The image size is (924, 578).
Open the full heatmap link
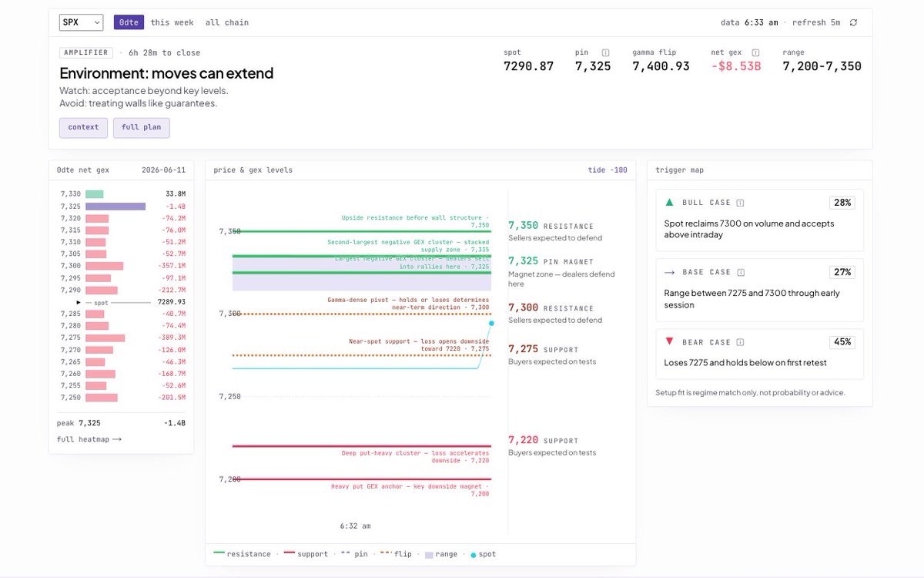click(x=89, y=439)
